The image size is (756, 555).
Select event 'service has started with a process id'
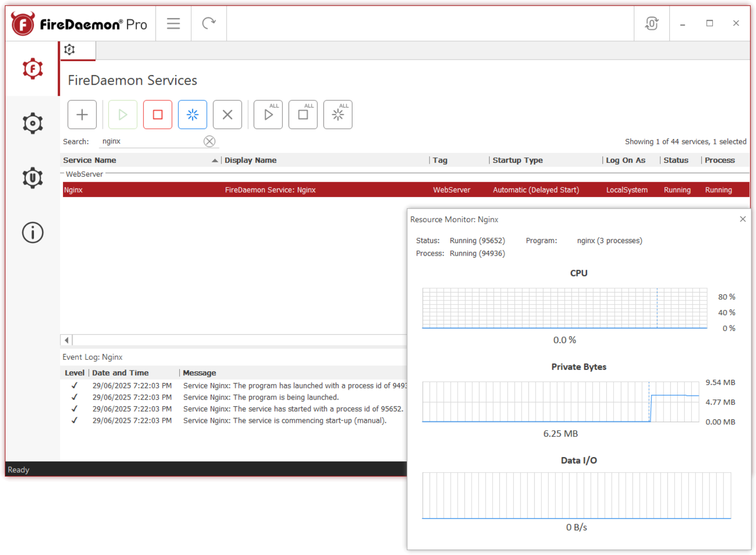(x=234, y=409)
